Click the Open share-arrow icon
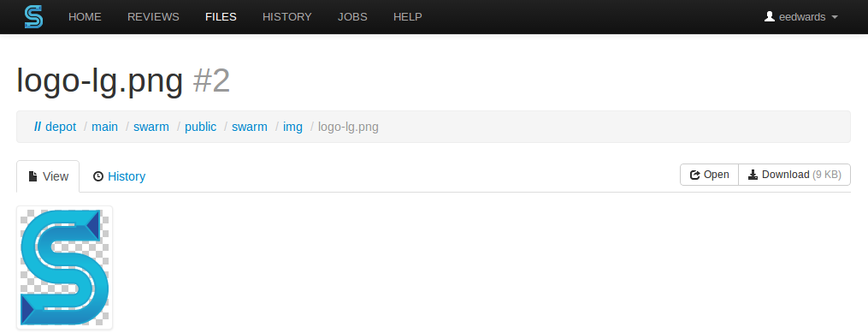This screenshot has width=868, height=333. pos(694,175)
